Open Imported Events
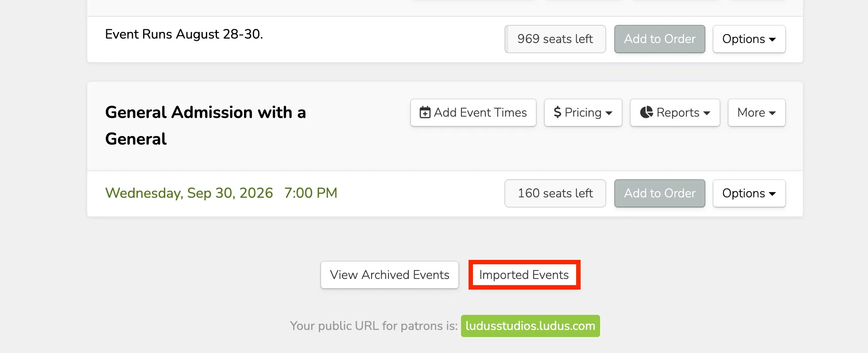The height and width of the screenshot is (353, 868). coord(524,275)
